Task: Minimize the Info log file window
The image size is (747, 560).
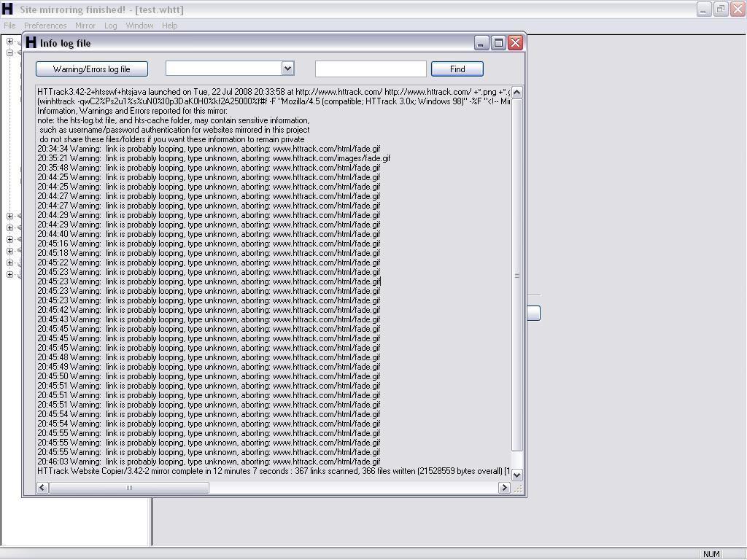Action: [x=481, y=43]
